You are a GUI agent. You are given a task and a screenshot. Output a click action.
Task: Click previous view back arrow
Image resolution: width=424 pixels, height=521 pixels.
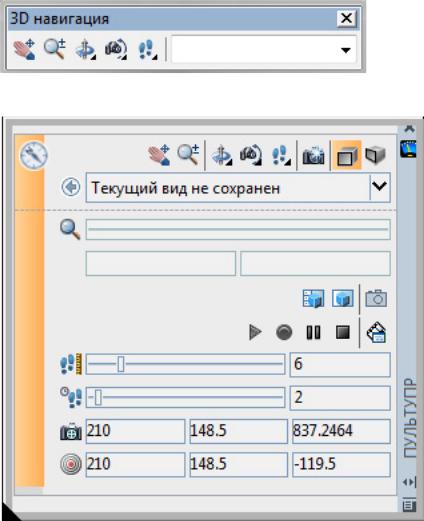[x=71, y=187]
